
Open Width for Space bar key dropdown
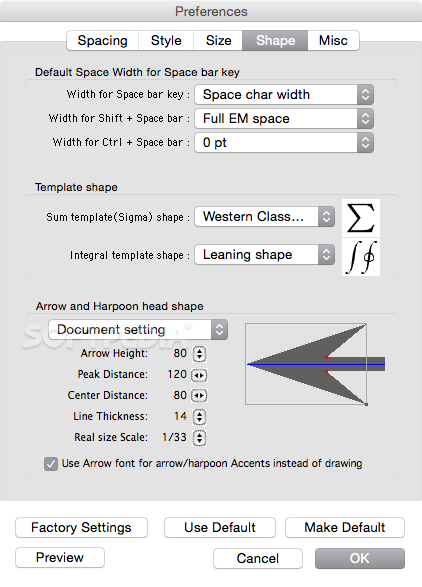(284, 94)
